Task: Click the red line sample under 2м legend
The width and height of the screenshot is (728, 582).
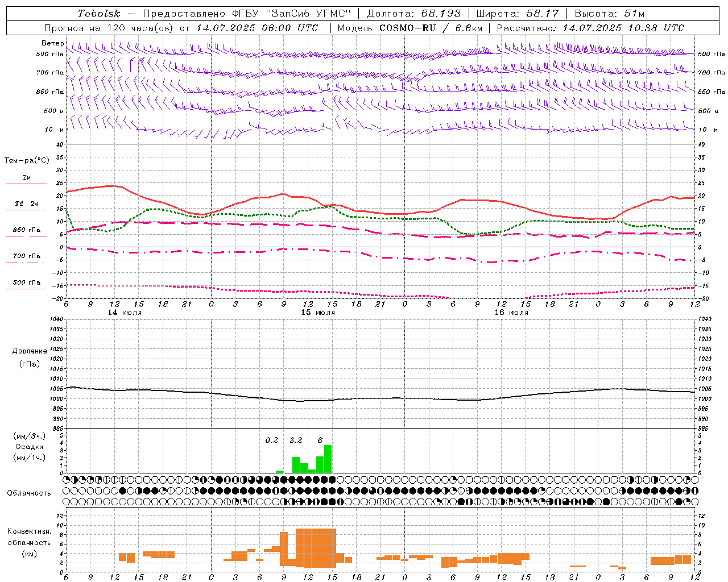Action: 26,184
